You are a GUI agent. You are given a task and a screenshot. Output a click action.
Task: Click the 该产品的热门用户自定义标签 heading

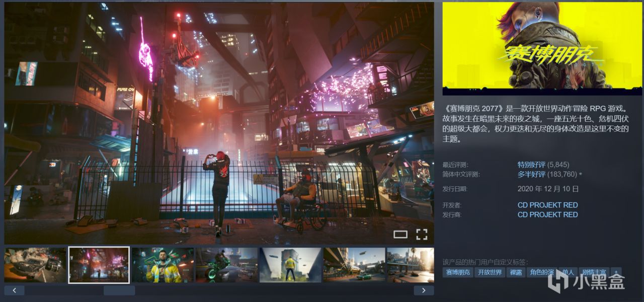(485, 262)
